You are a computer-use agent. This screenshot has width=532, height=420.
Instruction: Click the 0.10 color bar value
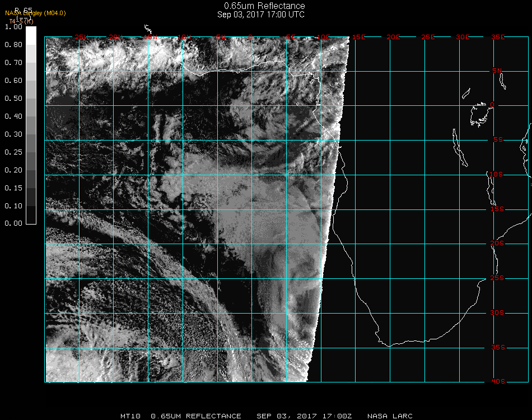(13, 206)
